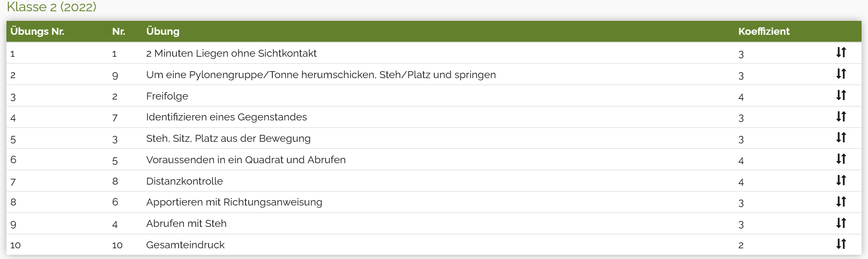This screenshot has width=868, height=259.
Task: Click the Übung column header
Action: pos(162,32)
